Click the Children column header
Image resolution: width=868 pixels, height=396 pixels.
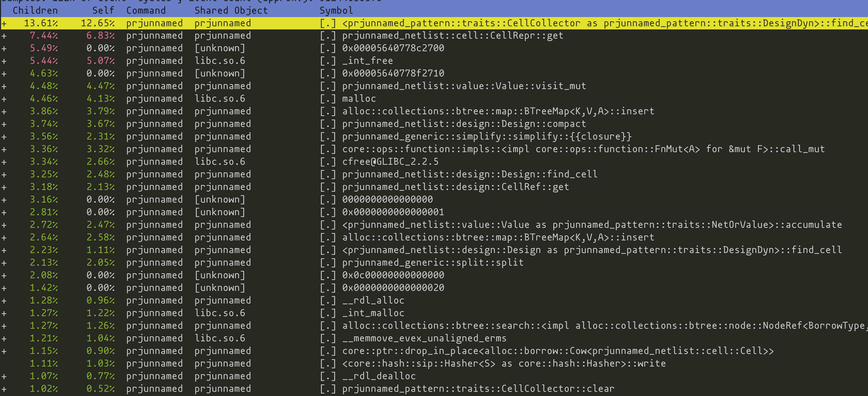click(x=35, y=11)
